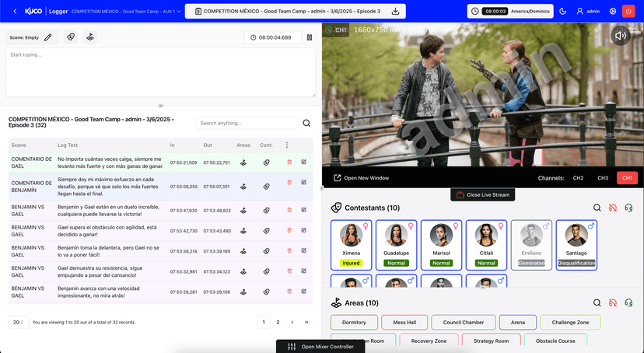Viewport: 644px width, 353px height.
Task: Click the contestants mask icon above the text box
Action: point(71,37)
